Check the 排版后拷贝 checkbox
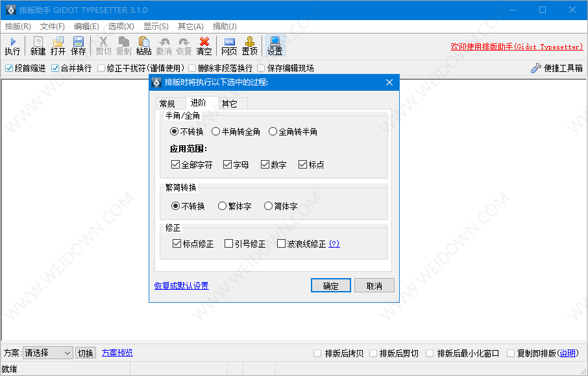 pos(317,353)
